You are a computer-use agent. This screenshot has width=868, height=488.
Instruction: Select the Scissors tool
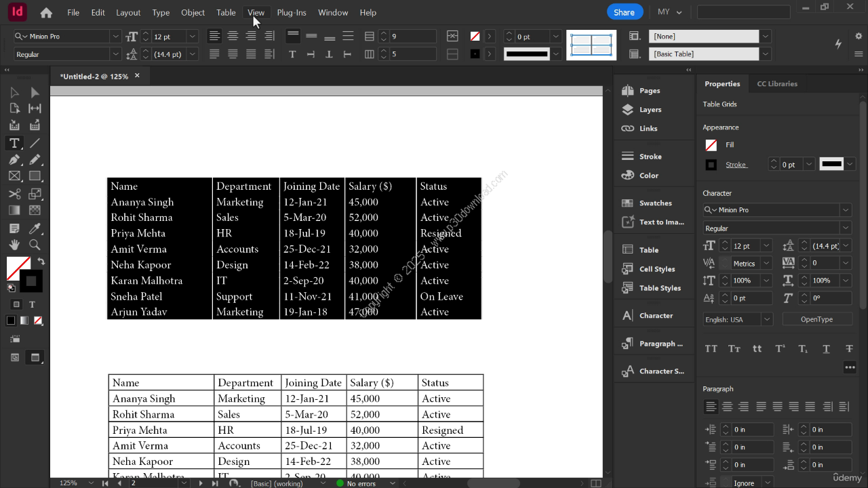pyautogui.click(x=14, y=194)
